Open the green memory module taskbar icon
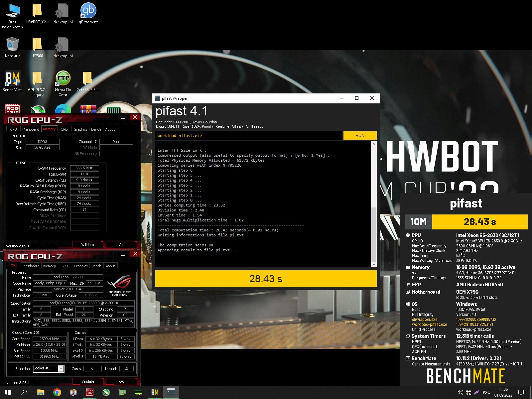The image size is (532, 399). [139, 392]
